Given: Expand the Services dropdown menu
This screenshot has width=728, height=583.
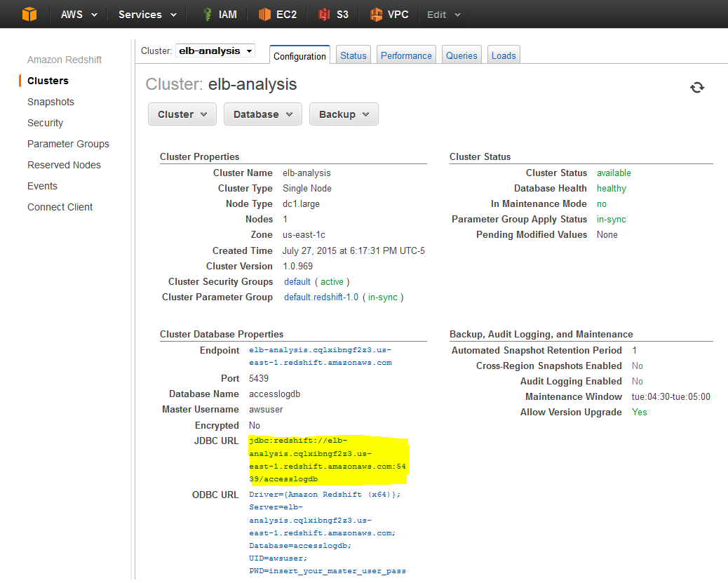Looking at the screenshot, I should tap(148, 15).
